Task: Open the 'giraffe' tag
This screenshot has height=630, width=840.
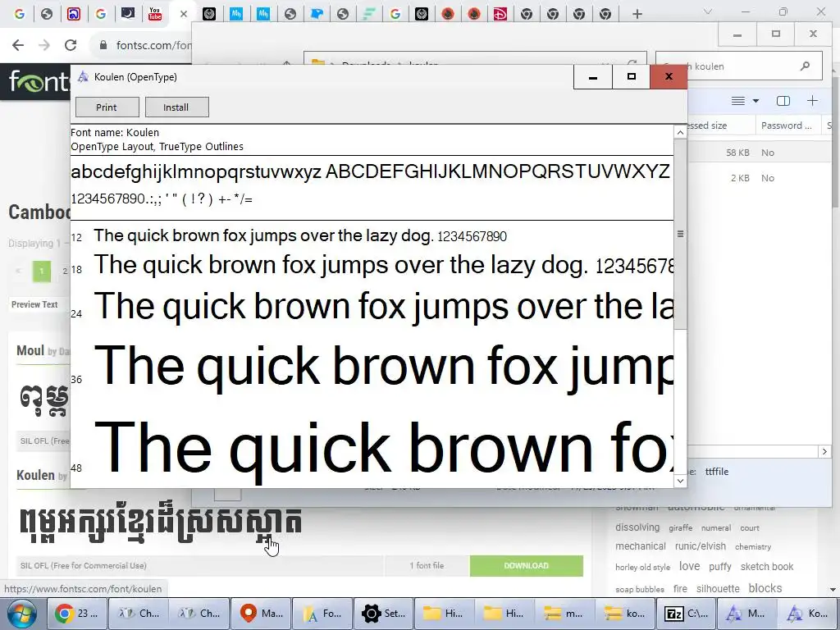Action: click(680, 527)
